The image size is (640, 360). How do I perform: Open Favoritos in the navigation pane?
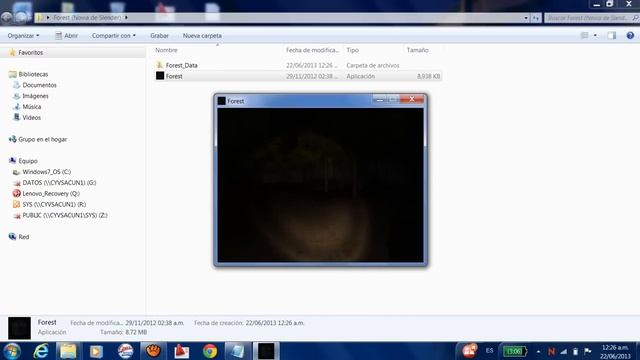(31, 53)
